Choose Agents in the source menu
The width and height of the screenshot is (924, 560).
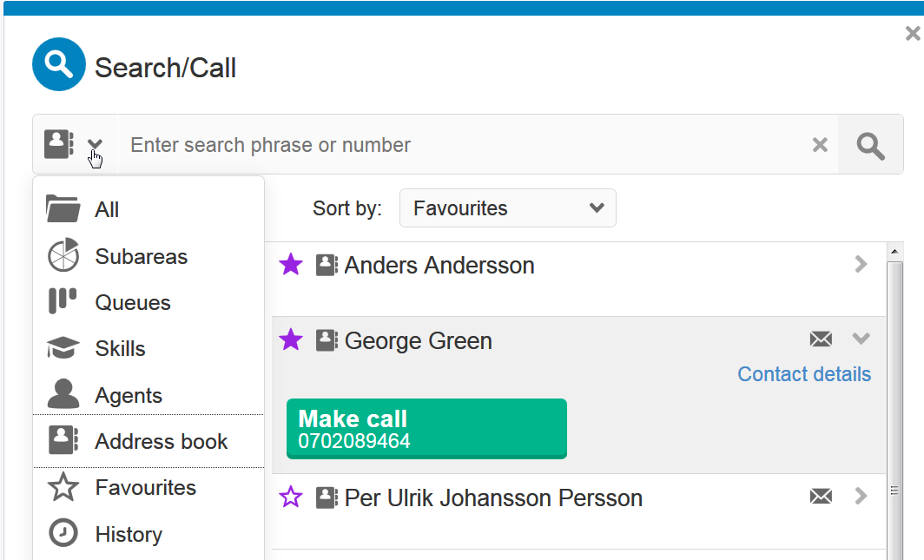(x=129, y=395)
